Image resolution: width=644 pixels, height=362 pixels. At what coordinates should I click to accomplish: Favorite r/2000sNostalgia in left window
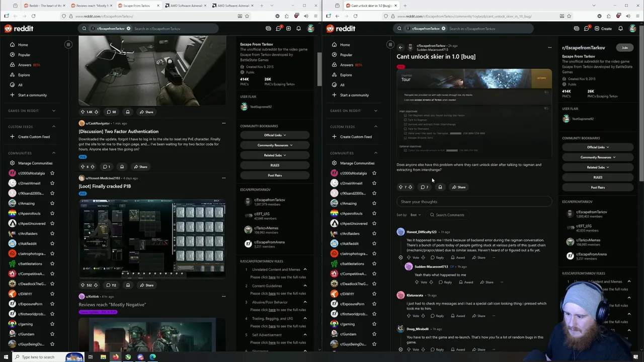tap(52, 173)
